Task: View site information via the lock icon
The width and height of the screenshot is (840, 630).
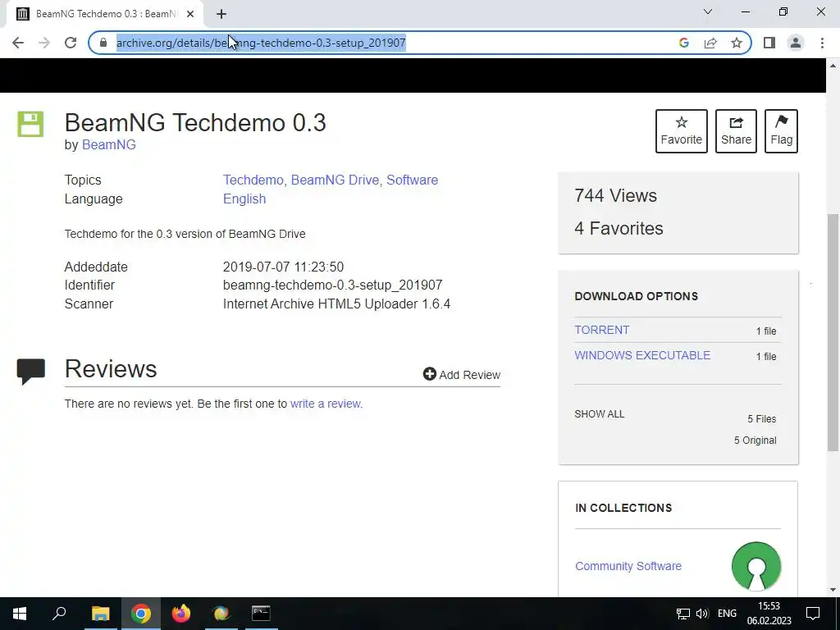Action: click(103, 43)
